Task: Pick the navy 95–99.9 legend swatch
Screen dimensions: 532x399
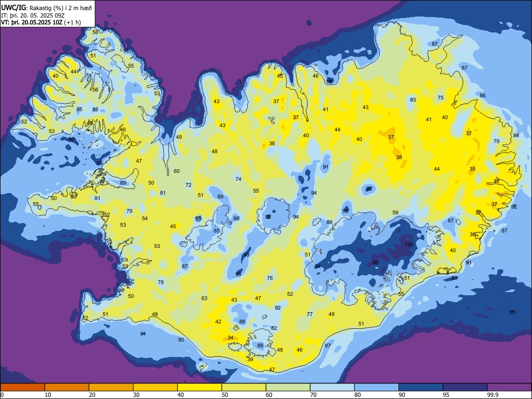Action: tap(465, 387)
